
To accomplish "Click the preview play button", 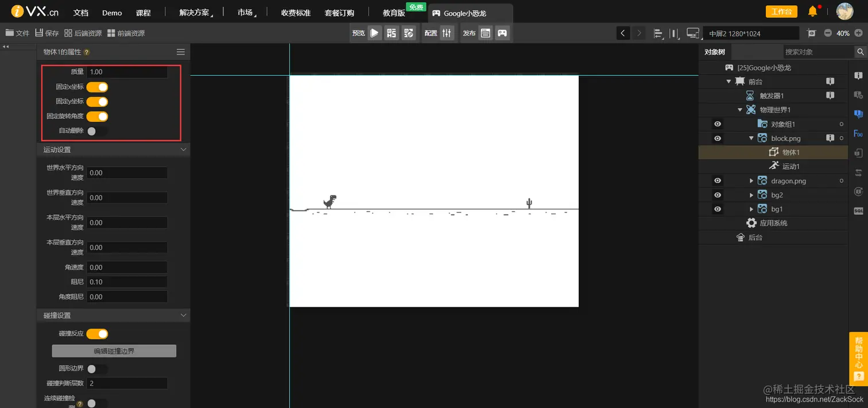I will [x=374, y=33].
